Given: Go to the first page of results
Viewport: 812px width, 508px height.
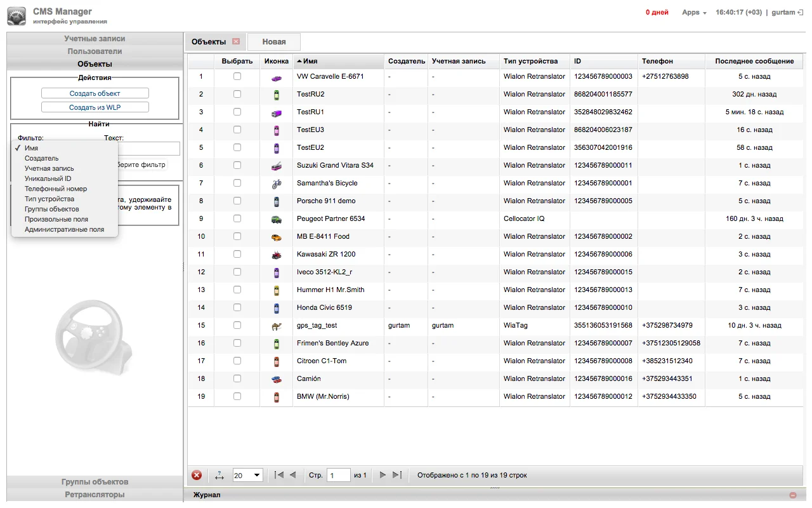Looking at the screenshot, I should tap(278, 475).
